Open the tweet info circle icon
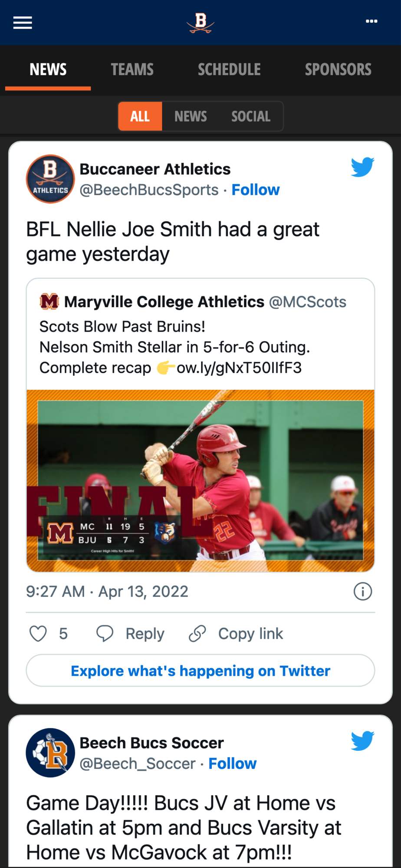The height and width of the screenshot is (868, 401). point(362,592)
